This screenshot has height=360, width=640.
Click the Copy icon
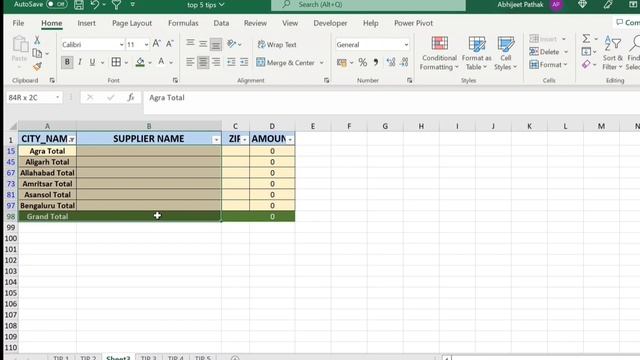(x=37, y=53)
